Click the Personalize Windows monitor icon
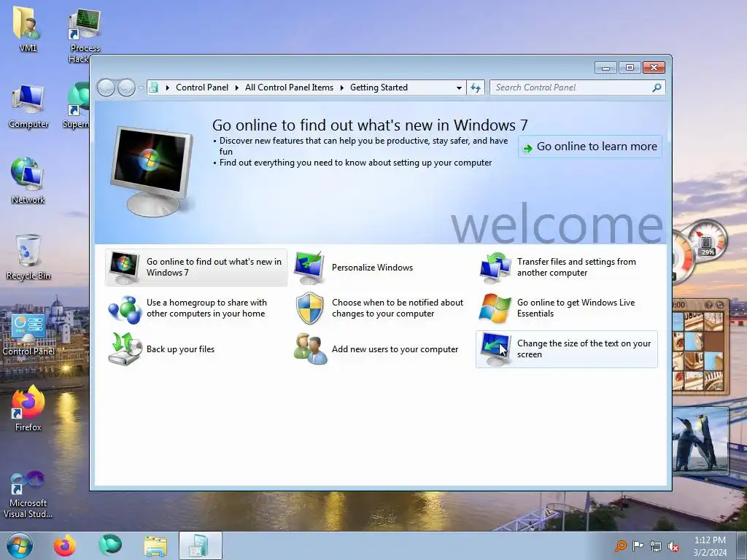Image resolution: width=747 pixels, height=560 pixels. 309,268
